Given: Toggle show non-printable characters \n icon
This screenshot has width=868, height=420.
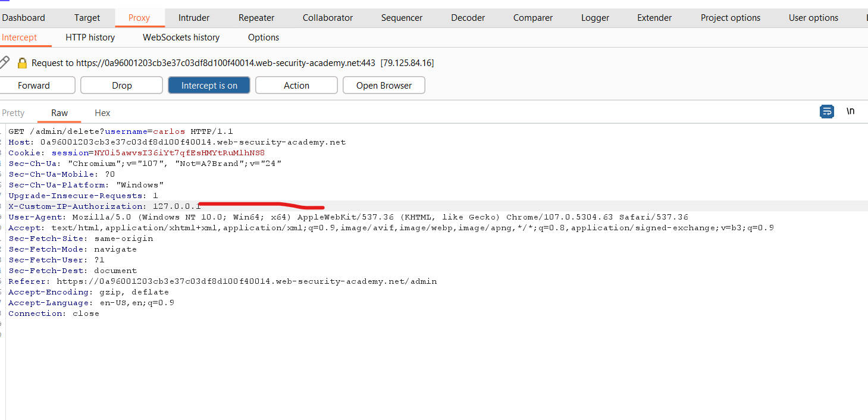Looking at the screenshot, I should pos(850,111).
